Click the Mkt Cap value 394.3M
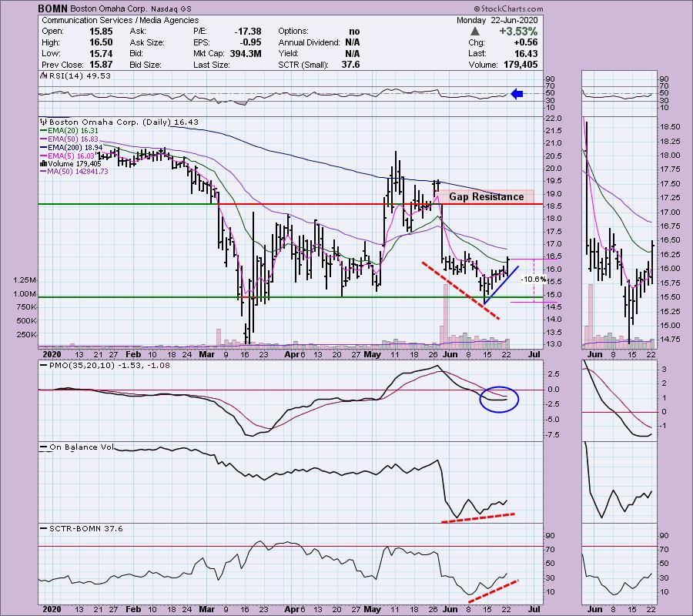This screenshot has height=616, width=693. coord(246,53)
